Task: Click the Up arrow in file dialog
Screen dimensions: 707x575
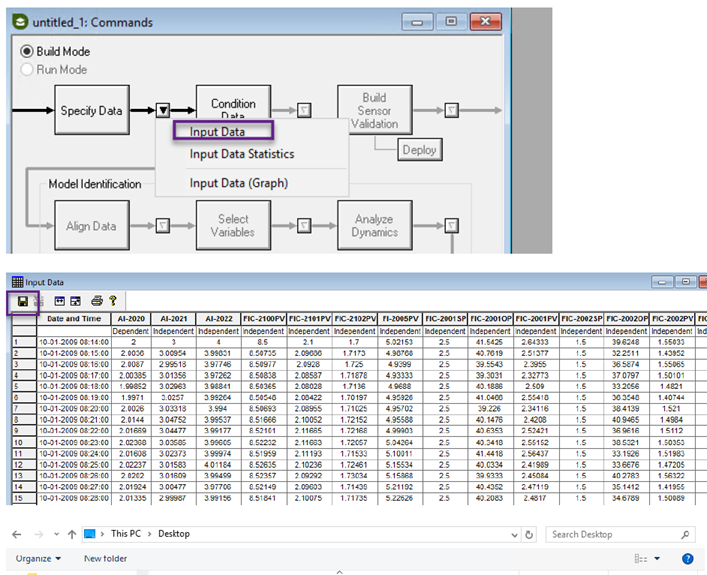Action: click(x=70, y=535)
